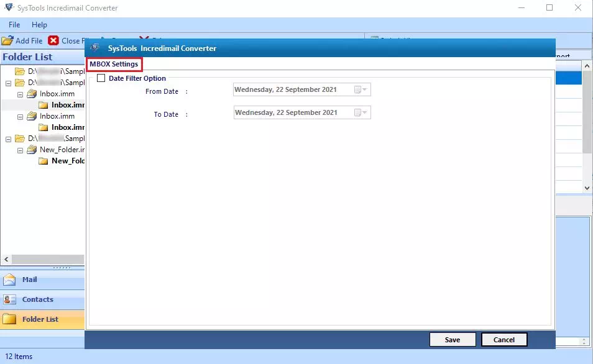
Task: Select bold New_Fold subfolder item
Action: (x=68, y=161)
